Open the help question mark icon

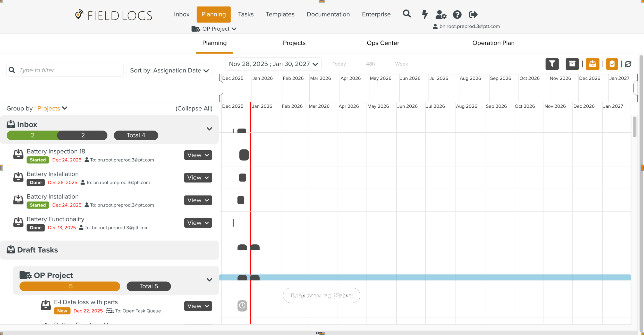457,15
